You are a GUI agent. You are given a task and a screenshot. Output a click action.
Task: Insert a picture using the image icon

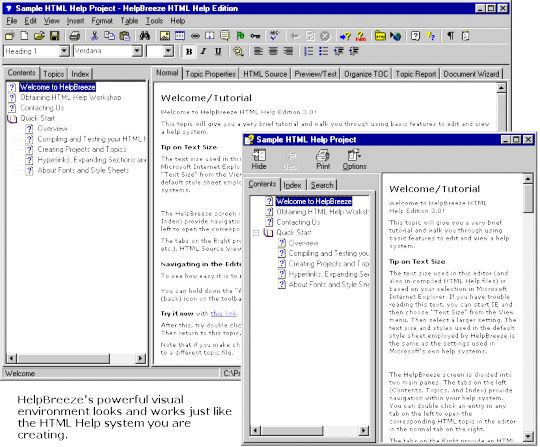[165, 36]
